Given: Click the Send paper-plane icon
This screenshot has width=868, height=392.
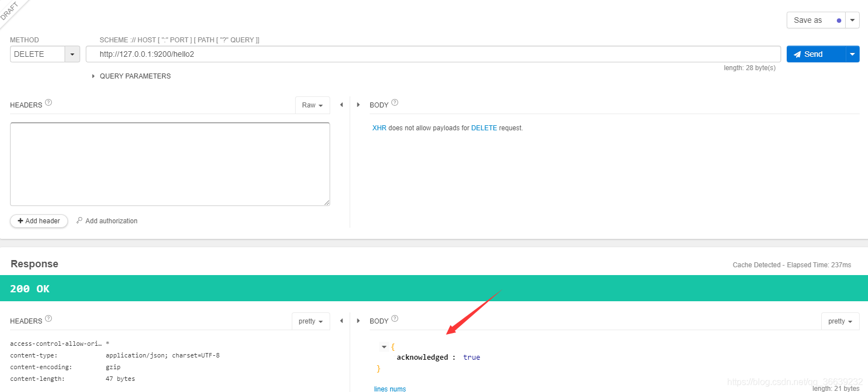Looking at the screenshot, I should point(798,54).
